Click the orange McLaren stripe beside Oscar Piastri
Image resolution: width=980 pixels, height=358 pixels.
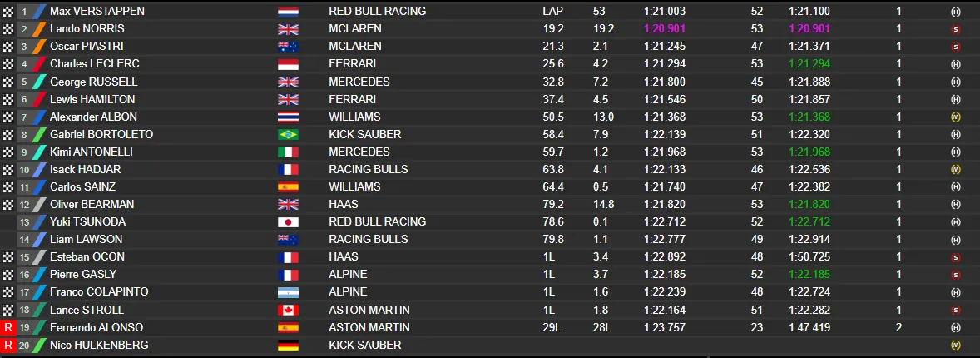click(39, 47)
